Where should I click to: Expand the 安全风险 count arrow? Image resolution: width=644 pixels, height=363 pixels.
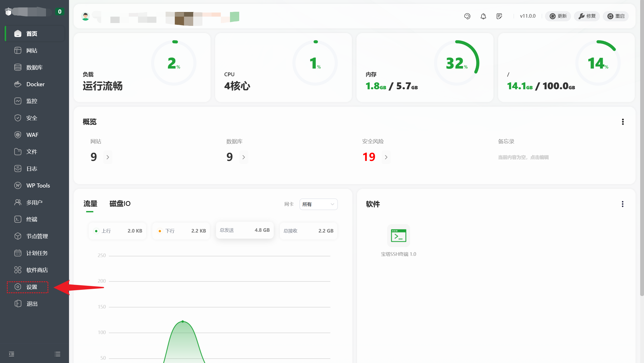pos(386,157)
